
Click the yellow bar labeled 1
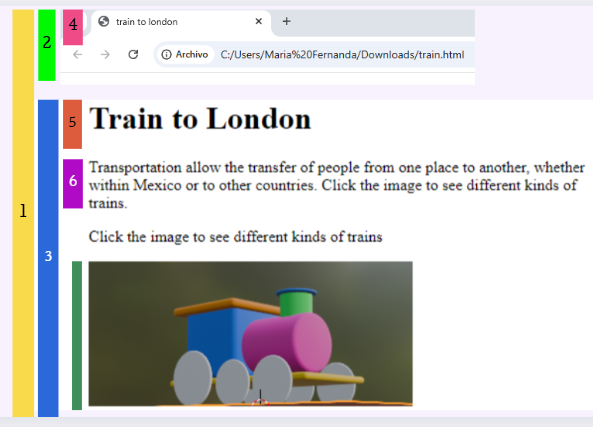[x=23, y=213]
